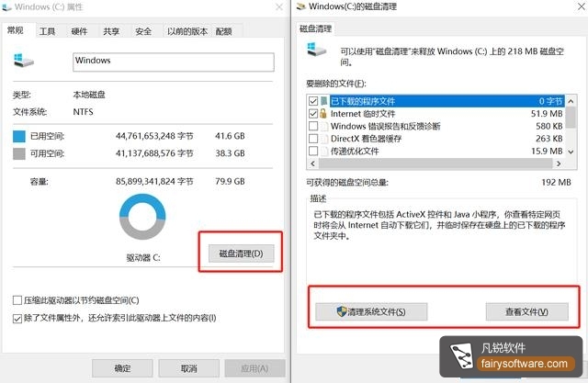Image resolution: width=588 pixels, height=383 pixels.
Task: Click the horizontal scroll right arrow in file list
Action: coord(559,163)
